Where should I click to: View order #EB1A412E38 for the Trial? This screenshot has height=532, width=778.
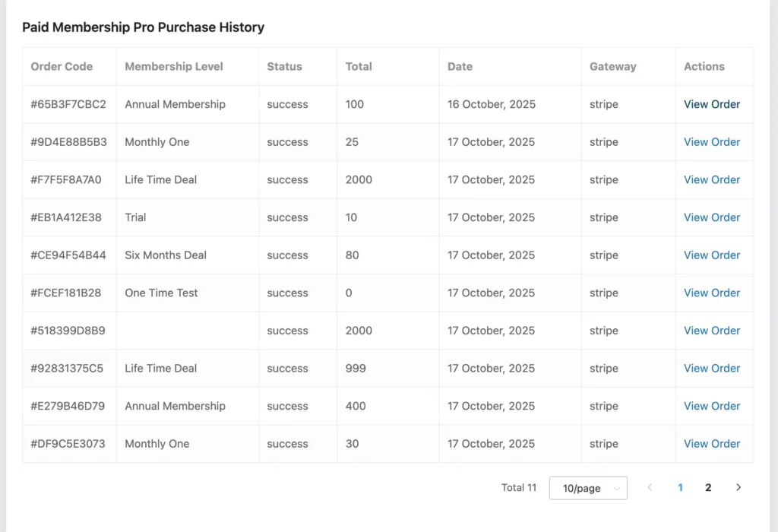click(x=712, y=217)
